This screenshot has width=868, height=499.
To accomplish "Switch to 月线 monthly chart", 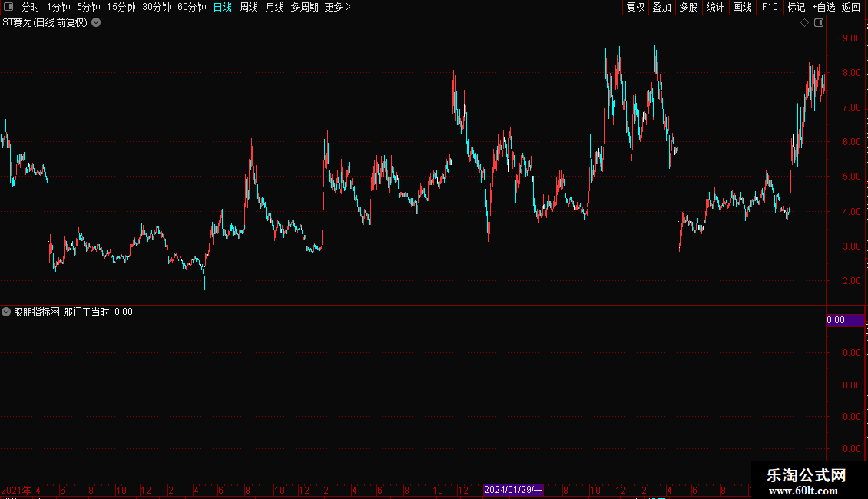I will pos(274,7).
